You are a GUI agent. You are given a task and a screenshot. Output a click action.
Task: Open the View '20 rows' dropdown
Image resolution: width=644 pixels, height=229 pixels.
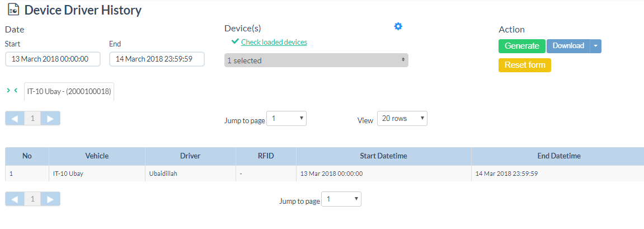coord(402,118)
